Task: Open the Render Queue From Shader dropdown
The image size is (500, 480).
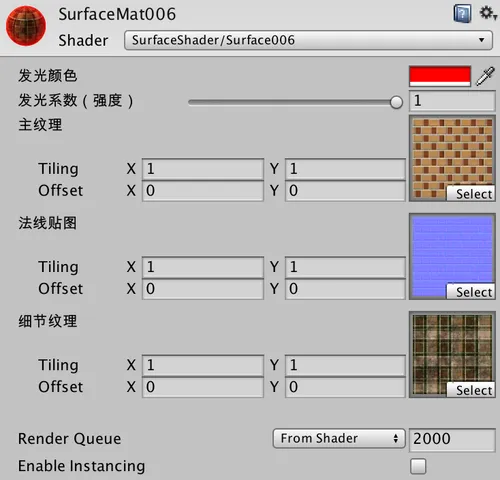Action: pos(339,438)
